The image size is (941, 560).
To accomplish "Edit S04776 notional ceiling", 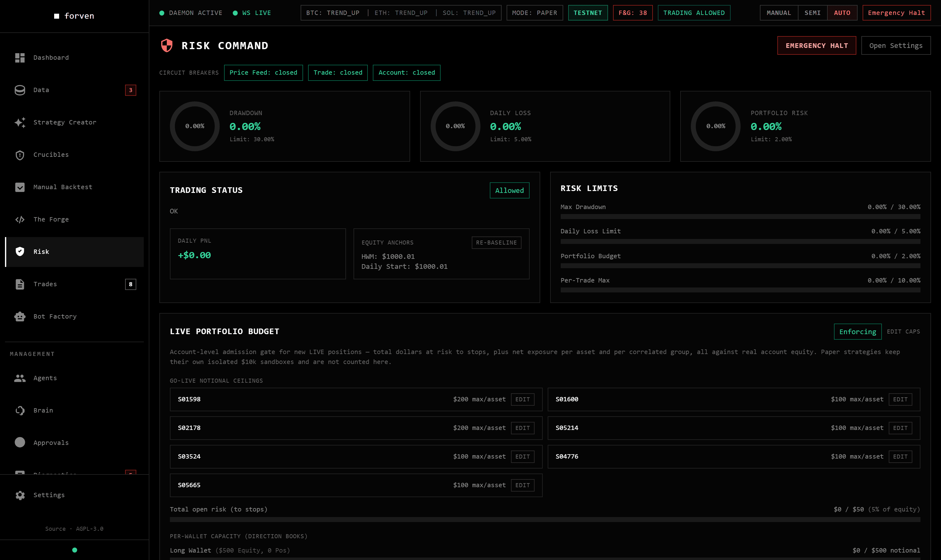I will (x=900, y=457).
